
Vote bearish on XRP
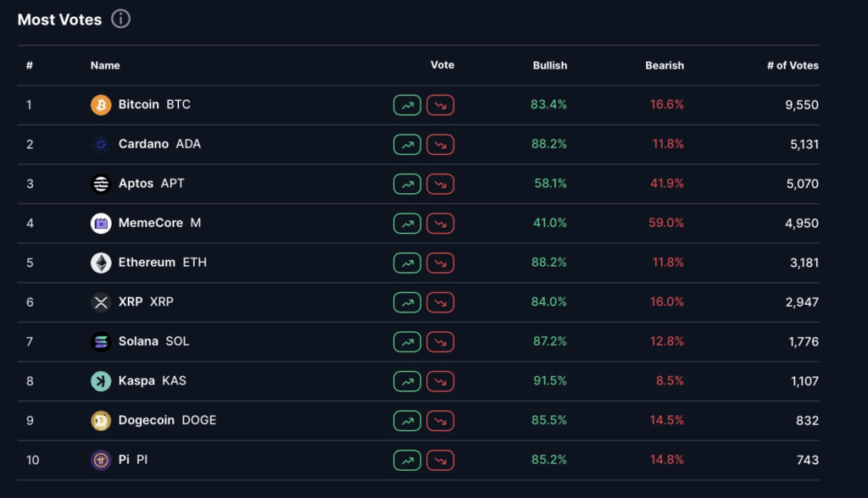[440, 302]
